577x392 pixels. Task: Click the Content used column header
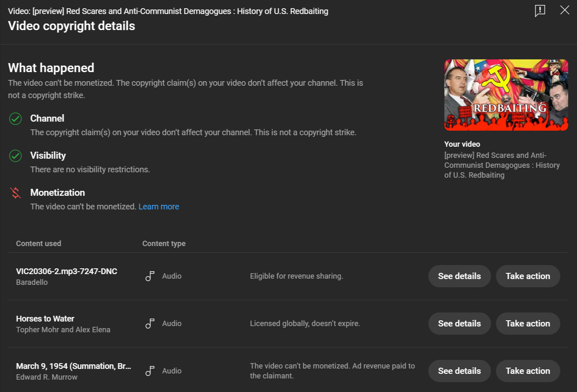[38, 244]
